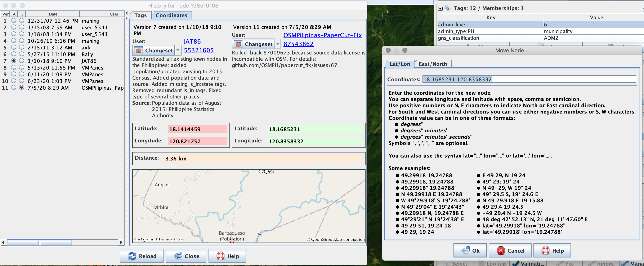Open the Changeset dropdown for version 11
The image size is (644, 266).
[278, 44]
